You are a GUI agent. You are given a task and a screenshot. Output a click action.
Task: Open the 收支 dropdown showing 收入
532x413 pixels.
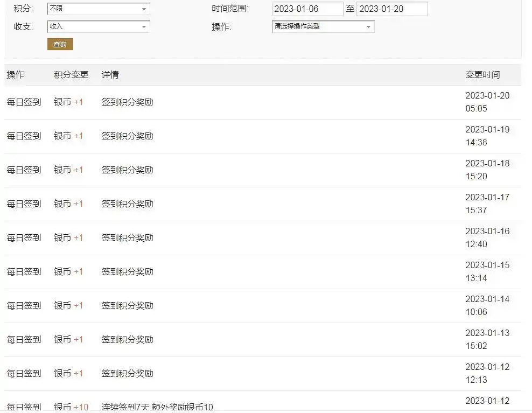[99, 26]
